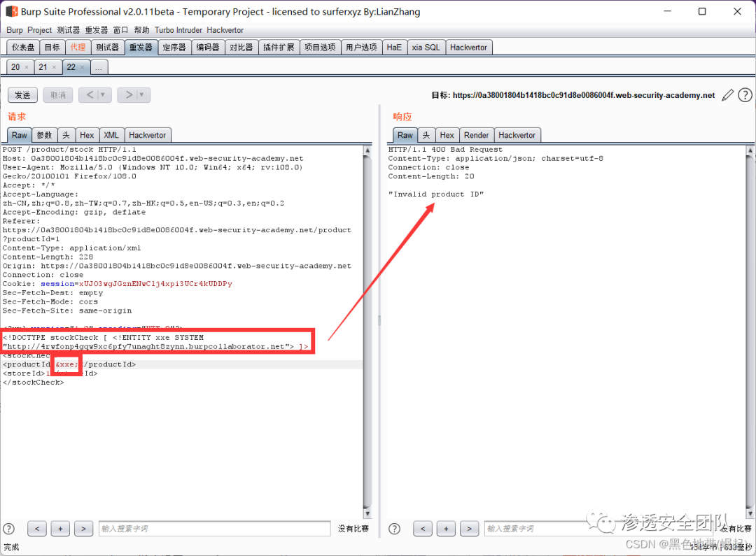Open the 窗口 window menu
756x556 pixels.
coord(120,30)
